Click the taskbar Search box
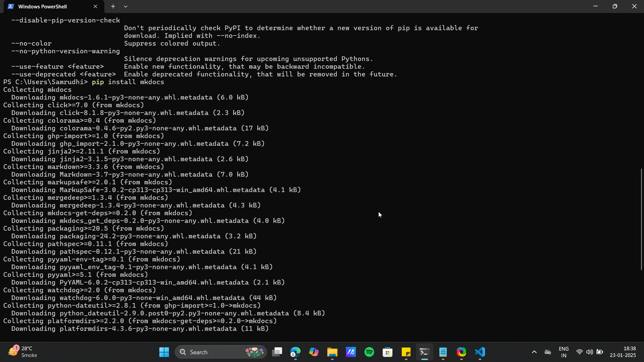The image size is (644, 362). (x=221, y=352)
